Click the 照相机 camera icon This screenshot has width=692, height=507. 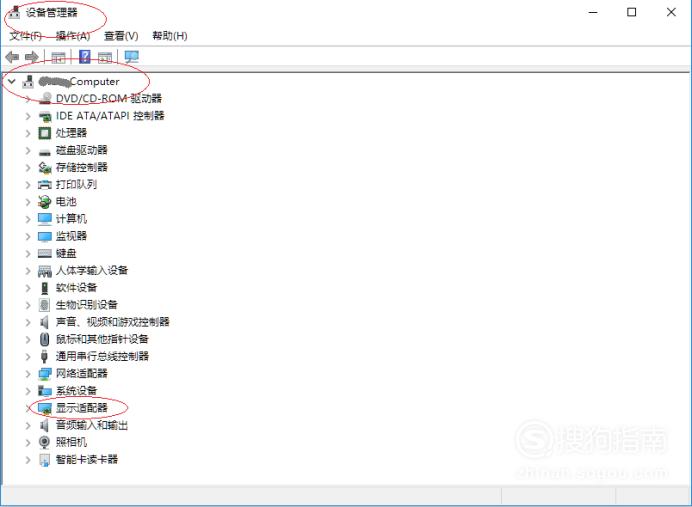(44, 442)
